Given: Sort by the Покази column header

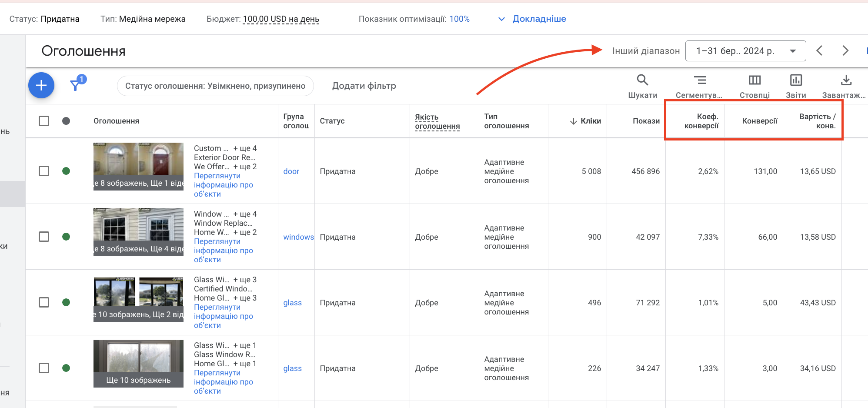Looking at the screenshot, I should tap(646, 121).
